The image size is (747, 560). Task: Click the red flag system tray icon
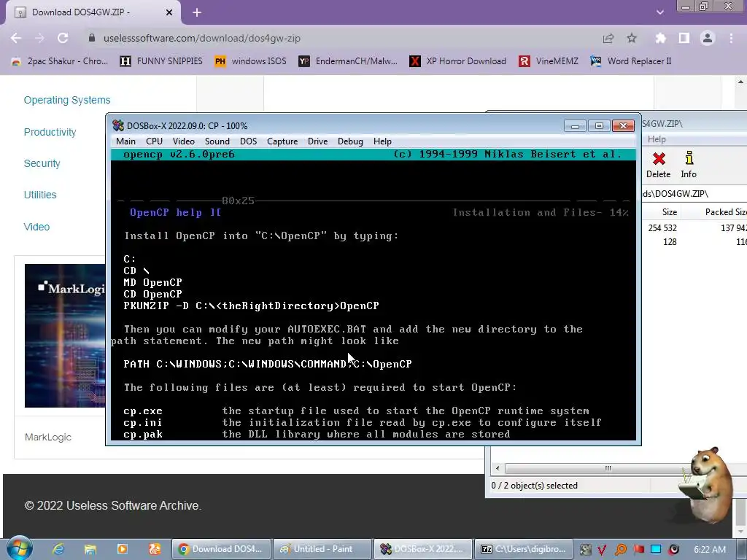(638, 550)
